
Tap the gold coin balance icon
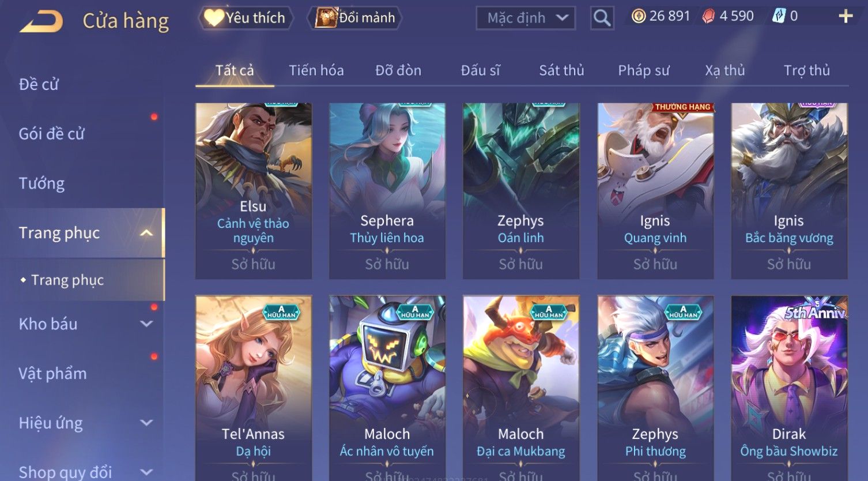[639, 16]
